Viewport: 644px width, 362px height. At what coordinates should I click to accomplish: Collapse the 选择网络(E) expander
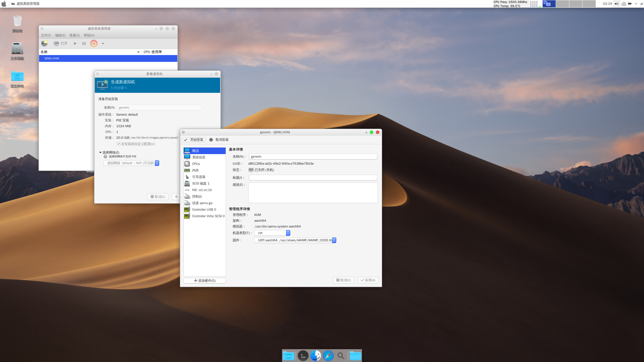[x=100, y=153]
